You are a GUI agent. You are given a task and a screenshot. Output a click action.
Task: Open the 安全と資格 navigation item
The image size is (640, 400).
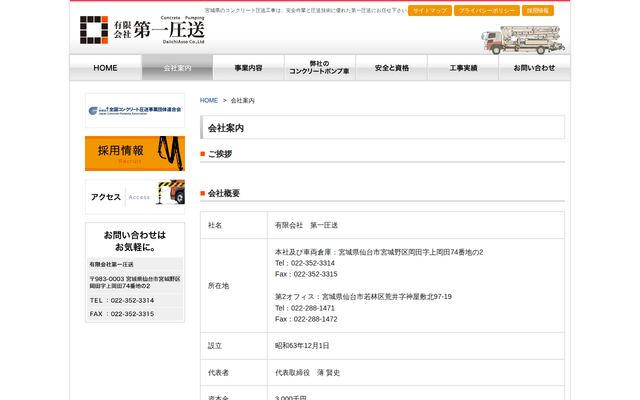[391, 68]
